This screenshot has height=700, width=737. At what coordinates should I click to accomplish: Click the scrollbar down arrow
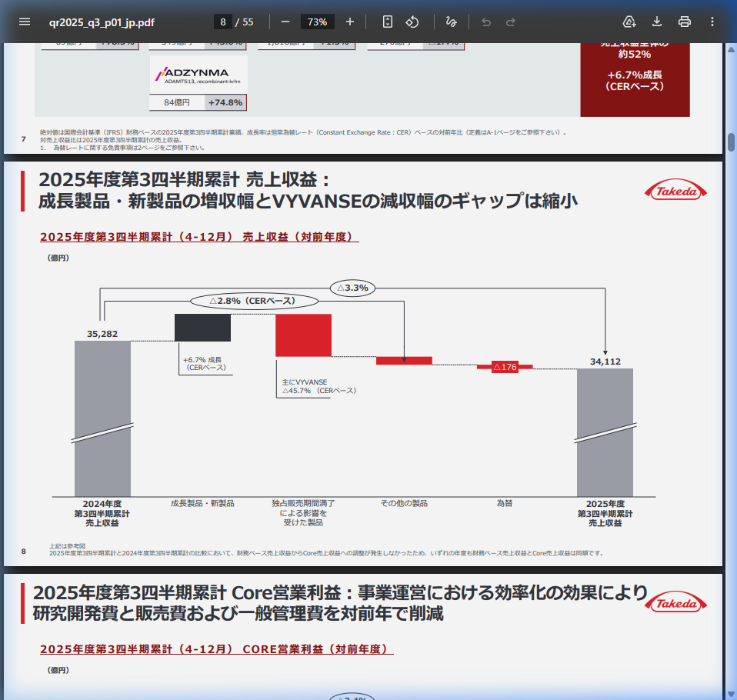point(731,694)
